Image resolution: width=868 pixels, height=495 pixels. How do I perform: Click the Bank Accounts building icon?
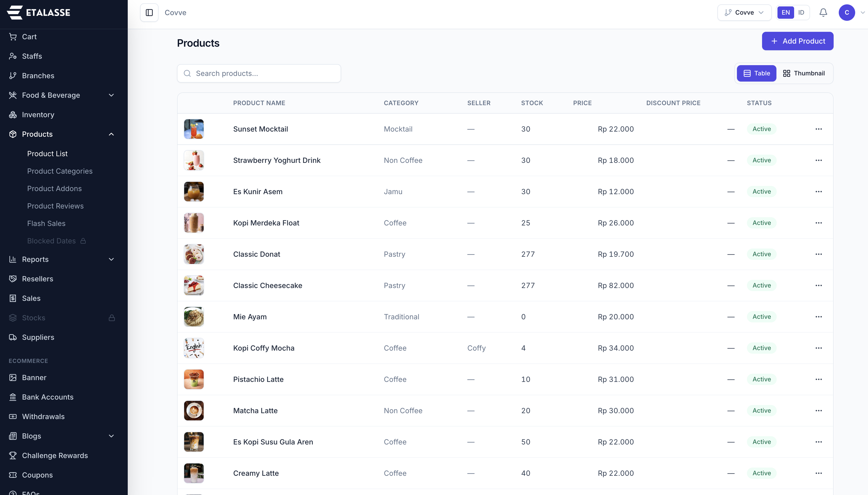pos(13,397)
